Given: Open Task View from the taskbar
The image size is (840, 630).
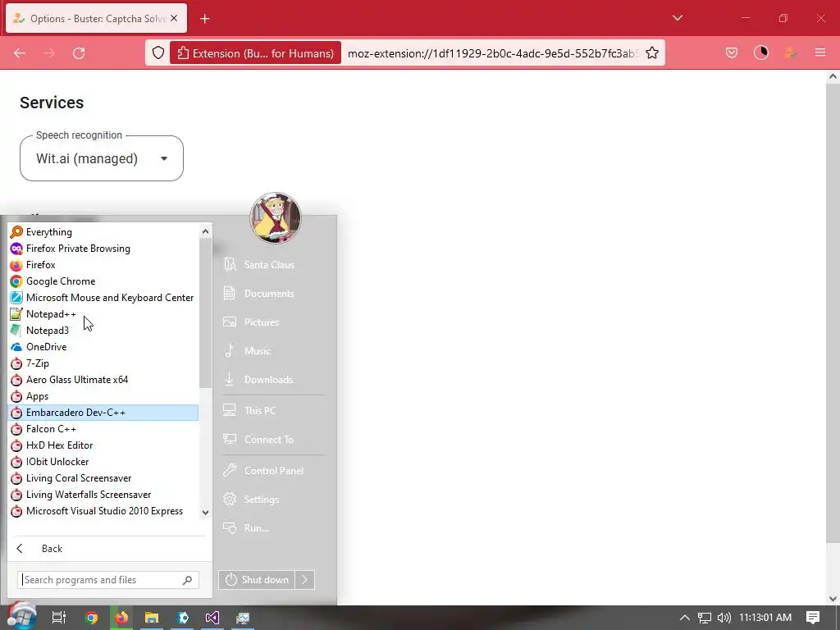Looking at the screenshot, I should coord(58,618).
